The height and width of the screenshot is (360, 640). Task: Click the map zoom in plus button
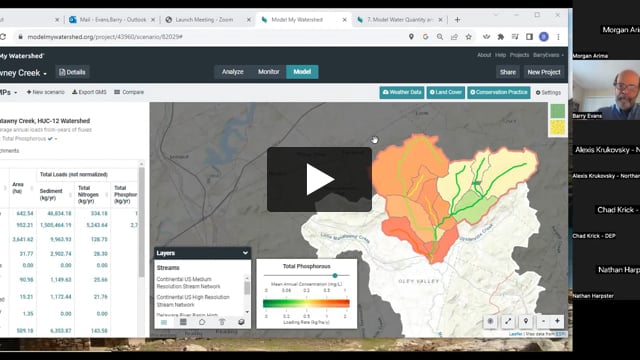click(x=557, y=321)
